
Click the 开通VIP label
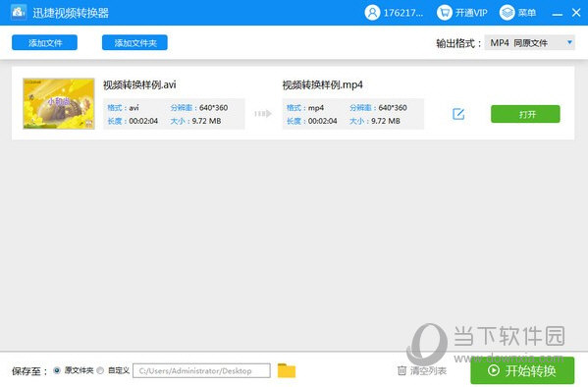pos(471,13)
